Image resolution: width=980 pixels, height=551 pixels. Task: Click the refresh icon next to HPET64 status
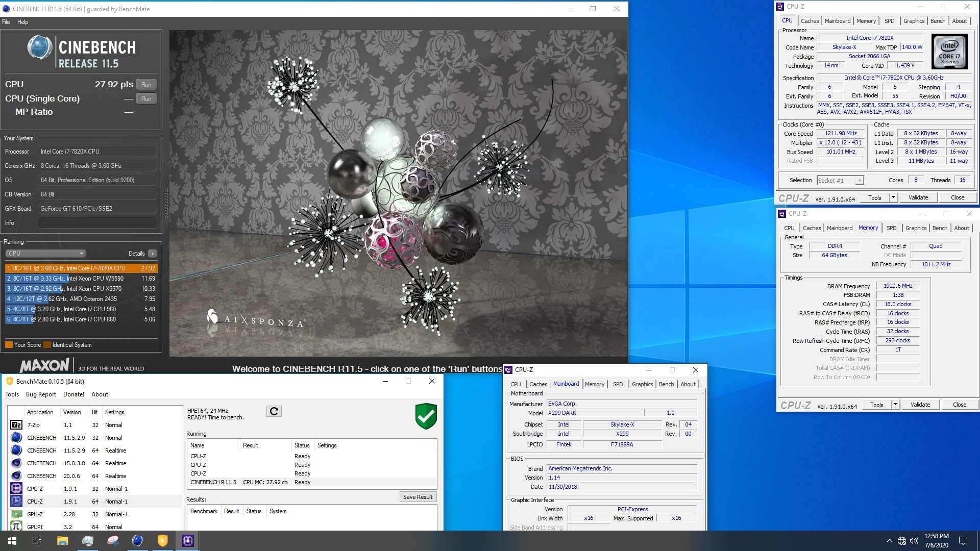tap(274, 411)
